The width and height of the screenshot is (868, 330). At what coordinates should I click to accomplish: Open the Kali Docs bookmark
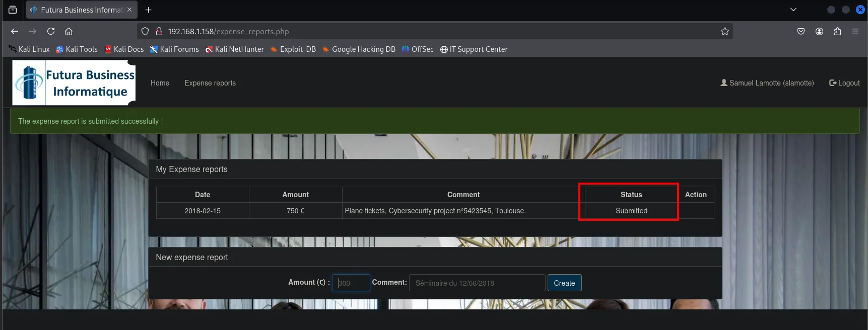point(124,49)
